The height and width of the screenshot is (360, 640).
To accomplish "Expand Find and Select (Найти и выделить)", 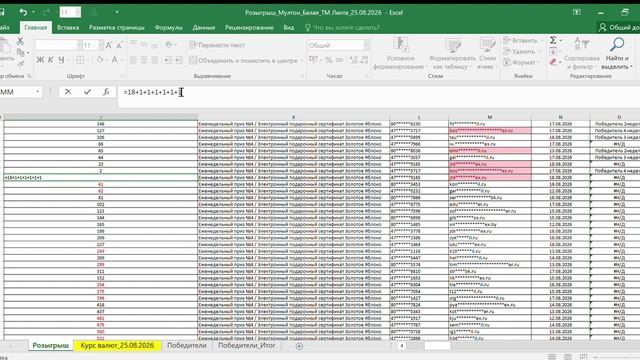I will [x=617, y=53].
